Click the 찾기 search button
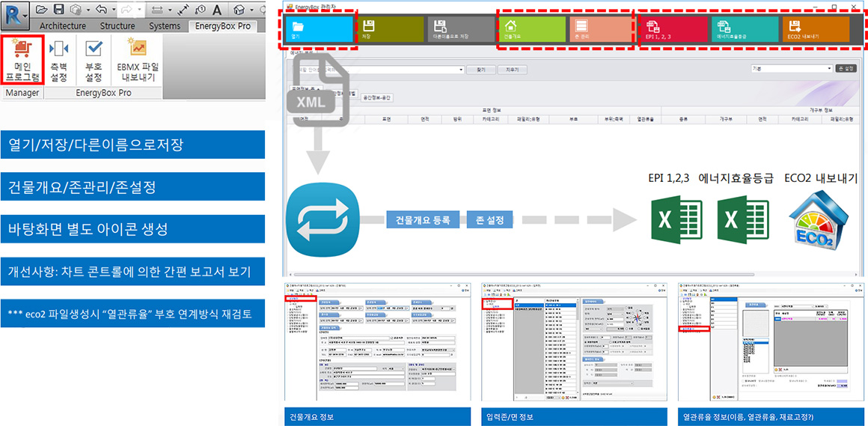Viewport: 868px width, 426px height. tap(480, 70)
